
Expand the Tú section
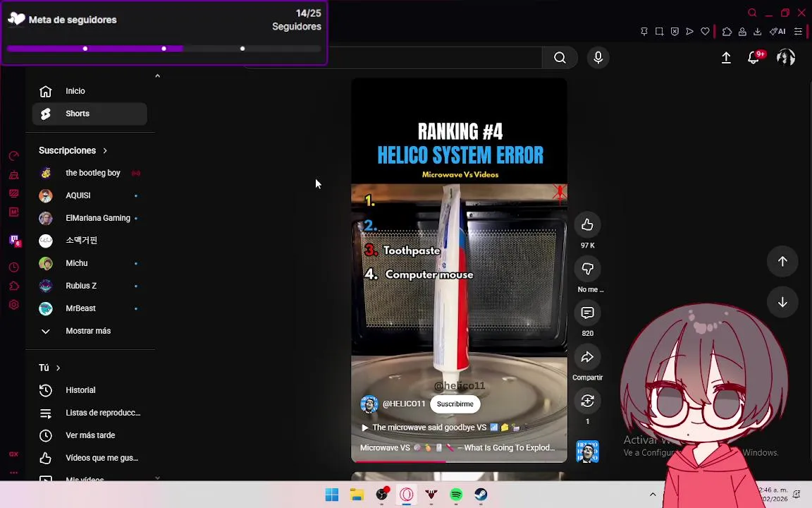(50, 368)
